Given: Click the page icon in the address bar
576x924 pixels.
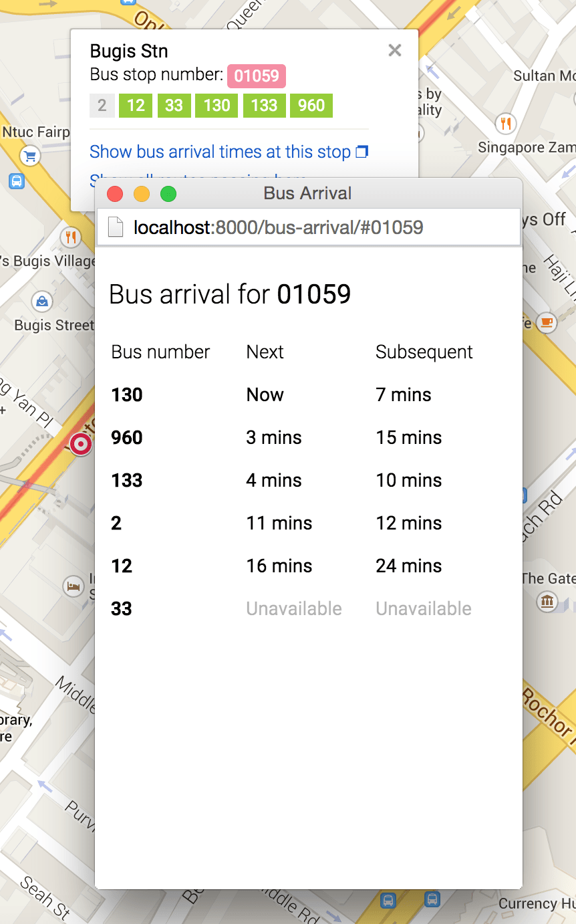Looking at the screenshot, I should pos(116,227).
